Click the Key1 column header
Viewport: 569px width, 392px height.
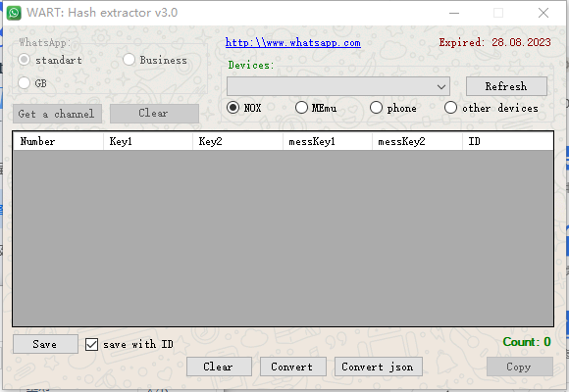[x=148, y=141]
